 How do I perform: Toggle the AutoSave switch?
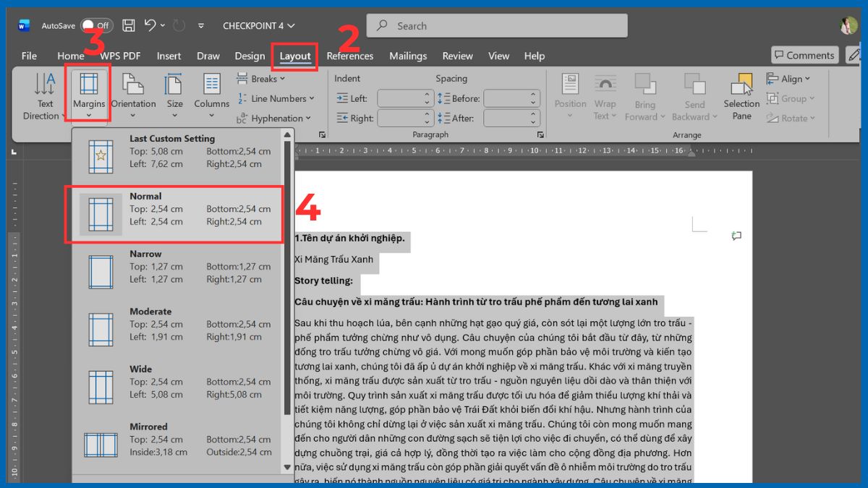96,25
